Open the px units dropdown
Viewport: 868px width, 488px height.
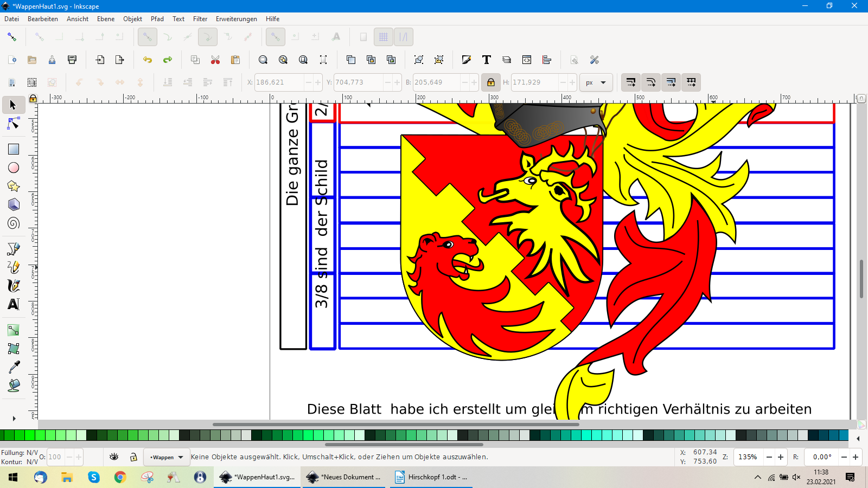[596, 82]
